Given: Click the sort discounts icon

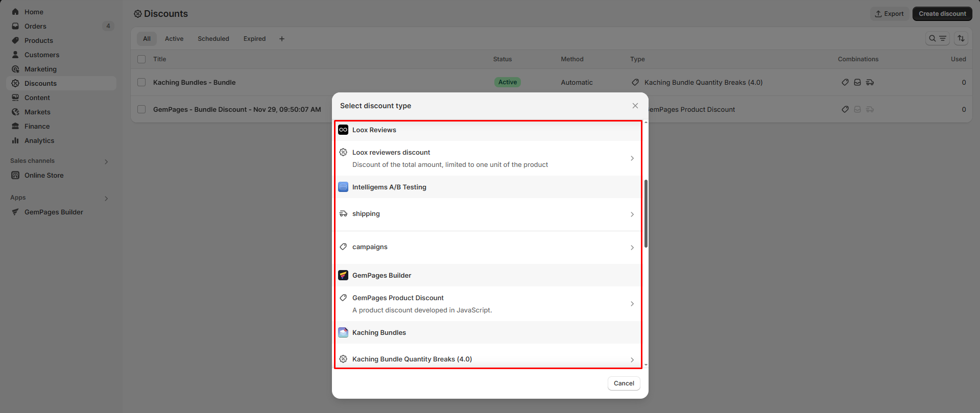Looking at the screenshot, I should point(961,39).
